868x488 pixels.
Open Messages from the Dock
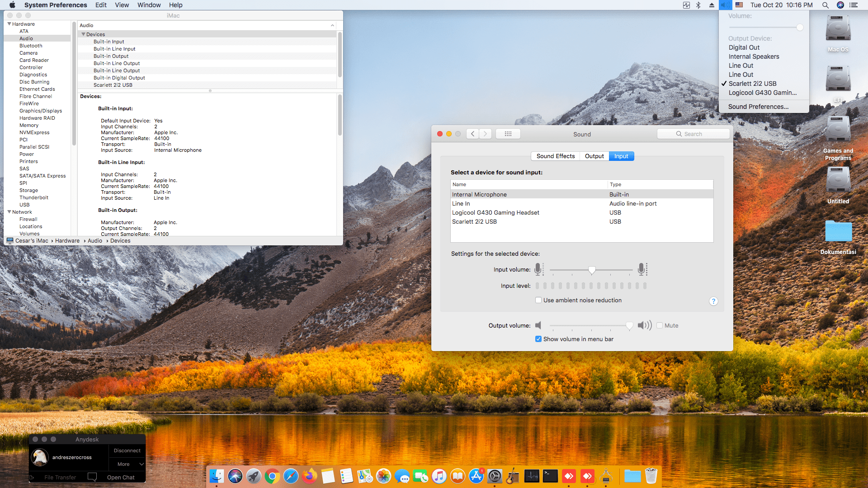pyautogui.click(x=402, y=476)
